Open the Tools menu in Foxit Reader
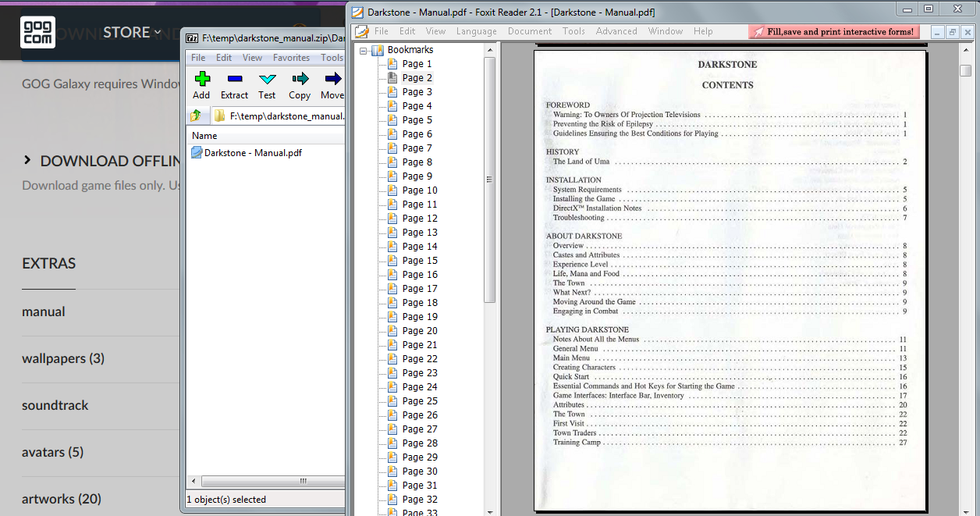980x516 pixels. pyautogui.click(x=573, y=31)
